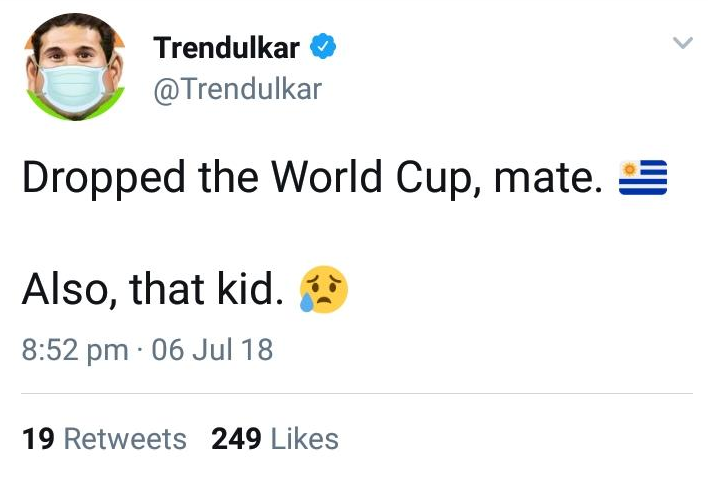Click the 8:52 pm timestamp
The width and height of the screenshot is (708, 477).
[x=74, y=350]
